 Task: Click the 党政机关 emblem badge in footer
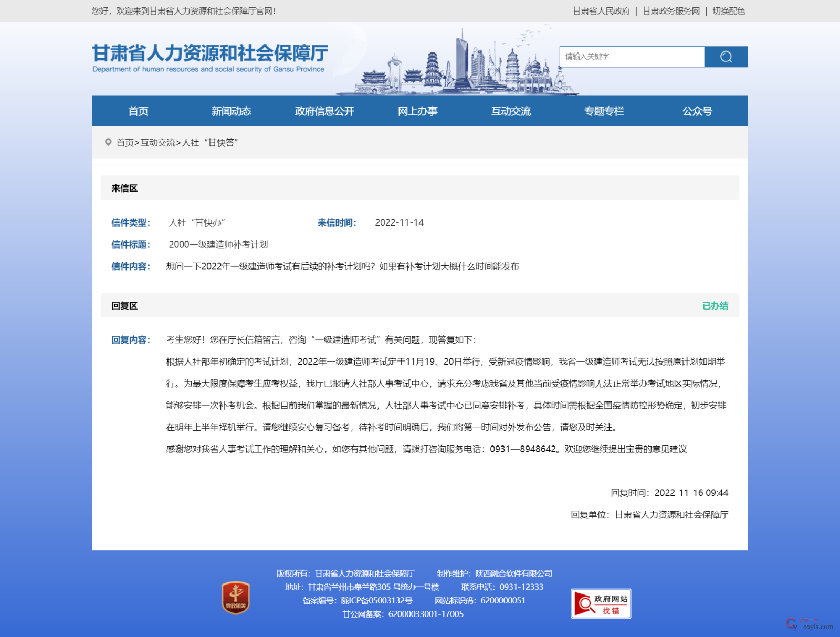click(235, 596)
